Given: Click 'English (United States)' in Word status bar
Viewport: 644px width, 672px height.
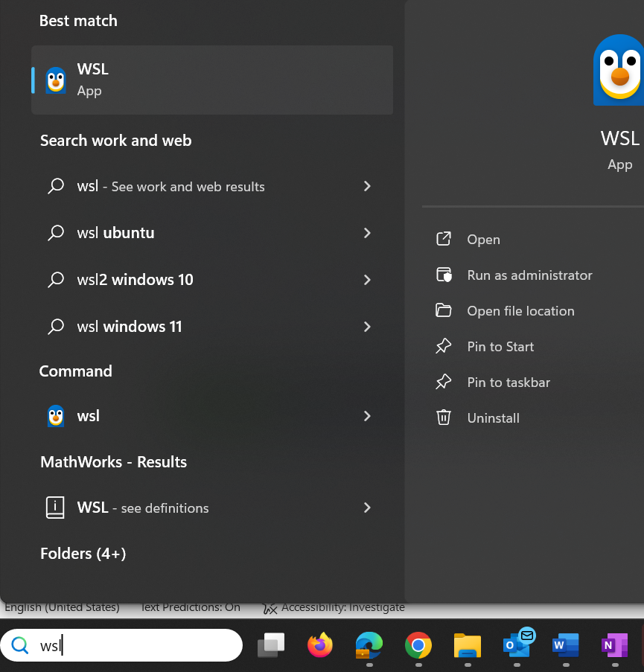Looking at the screenshot, I should pos(62,607).
